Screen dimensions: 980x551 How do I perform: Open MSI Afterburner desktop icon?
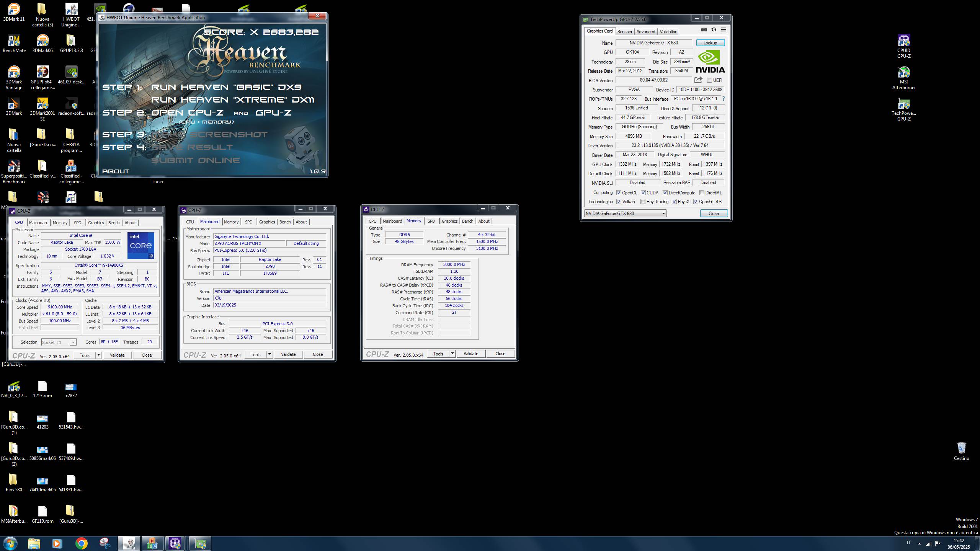904,78
